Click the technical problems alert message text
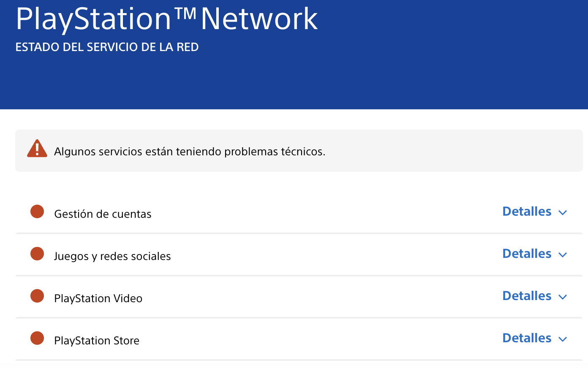This screenshot has height=368, width=588. [x=190, y=152]
